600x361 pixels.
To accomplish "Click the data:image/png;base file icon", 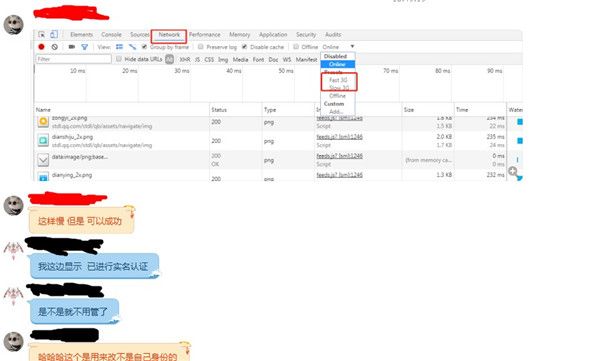I will coord(43,160).
